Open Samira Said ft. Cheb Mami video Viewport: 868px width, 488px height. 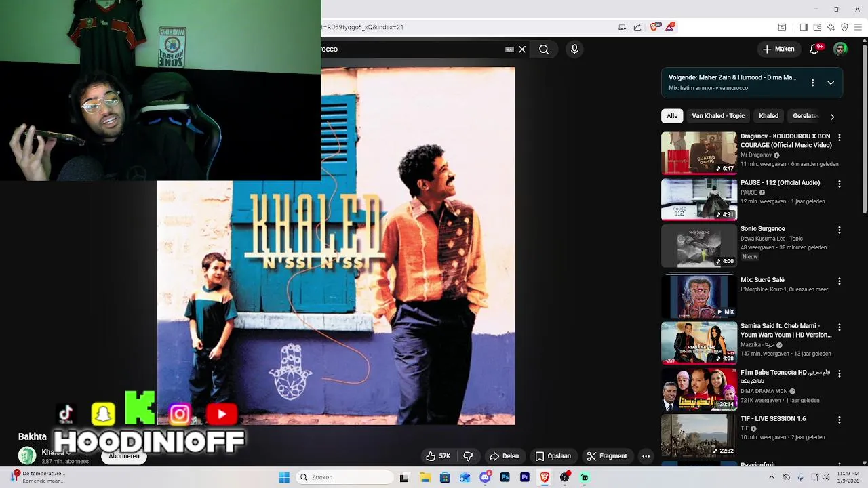[699, 343]
